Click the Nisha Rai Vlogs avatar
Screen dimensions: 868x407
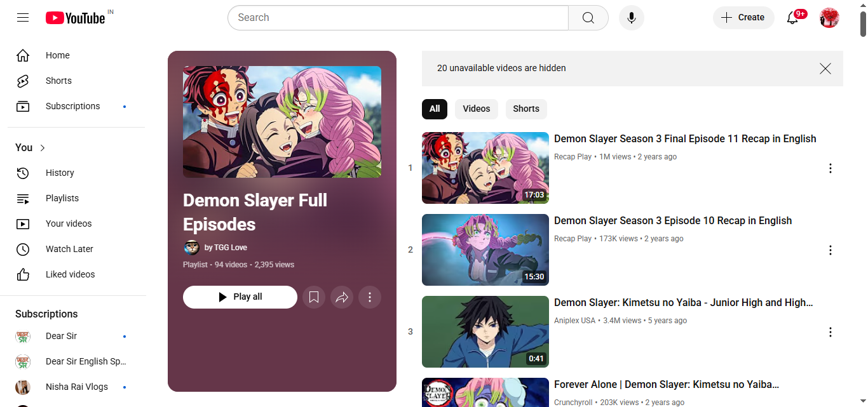point(23,387)
